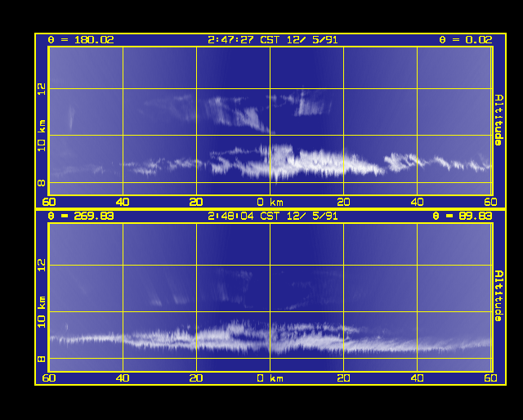Click the "2:48:04 CST 12/ 5/91" timestamp
The width and height of the screenshot is (523, 420).
pyautogui.click(x=272, y=217)
